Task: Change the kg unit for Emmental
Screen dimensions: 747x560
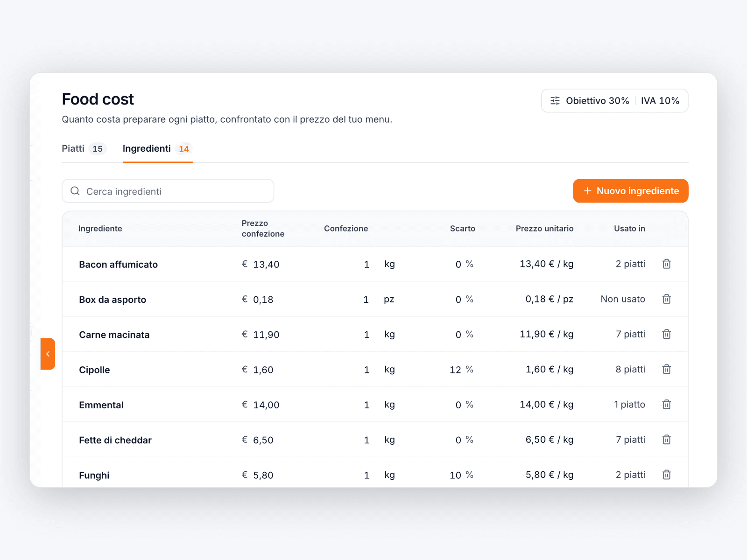Action: click(389, 405)
